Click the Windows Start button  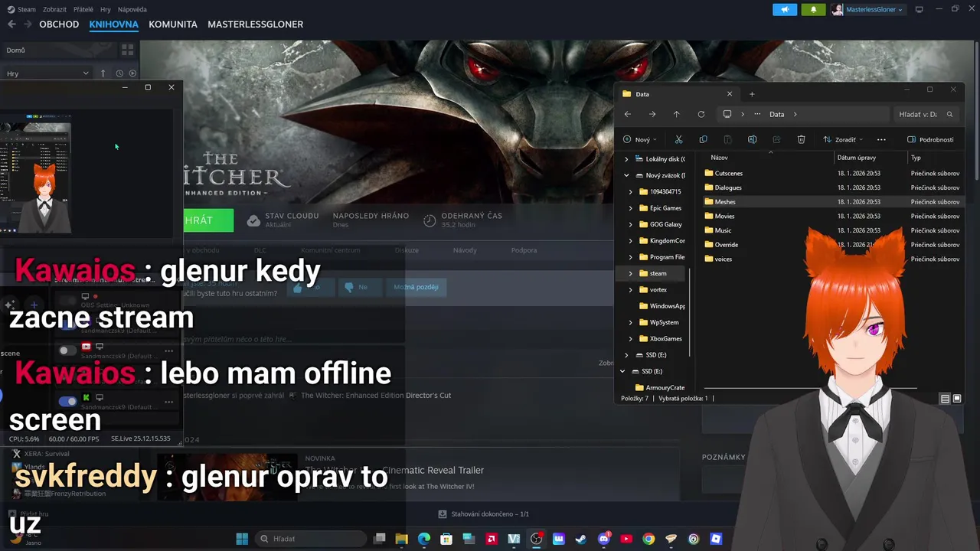[x=242, y=539]
